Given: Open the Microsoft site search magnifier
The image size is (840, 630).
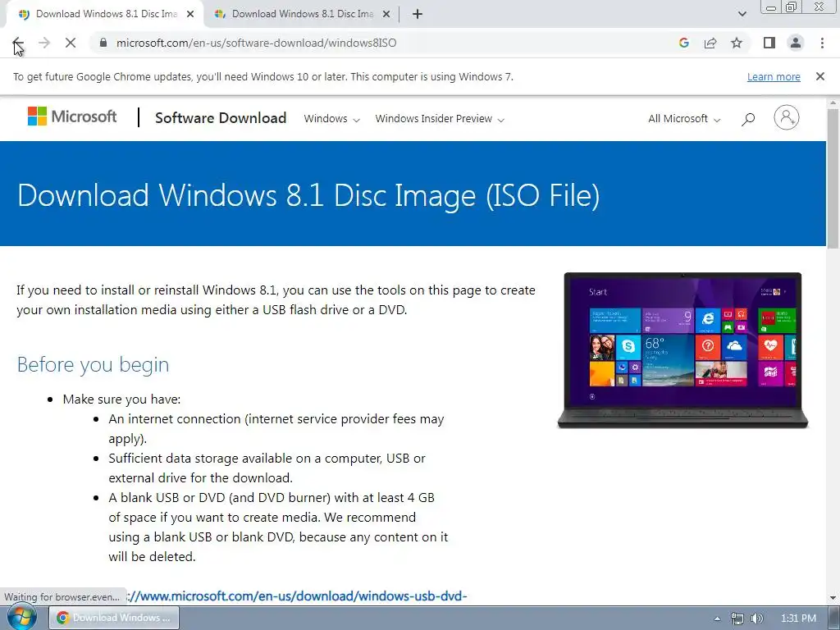Looking at the screenshot, I should (748, 119).
